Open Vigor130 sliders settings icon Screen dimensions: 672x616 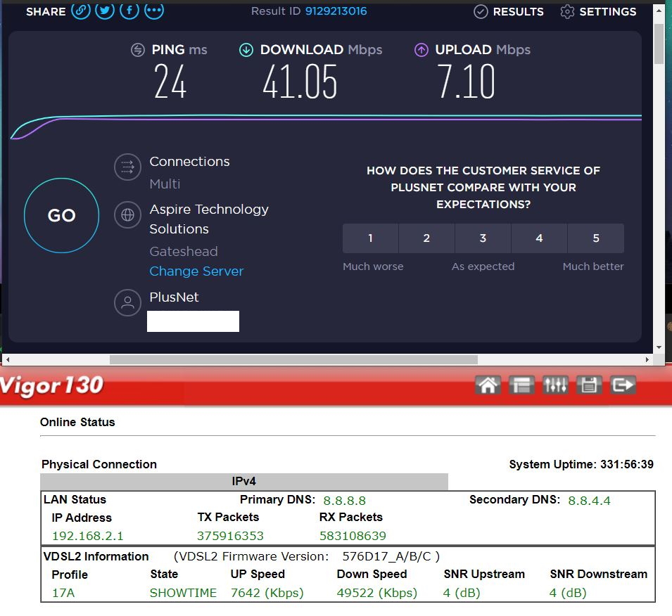point(555,385)
